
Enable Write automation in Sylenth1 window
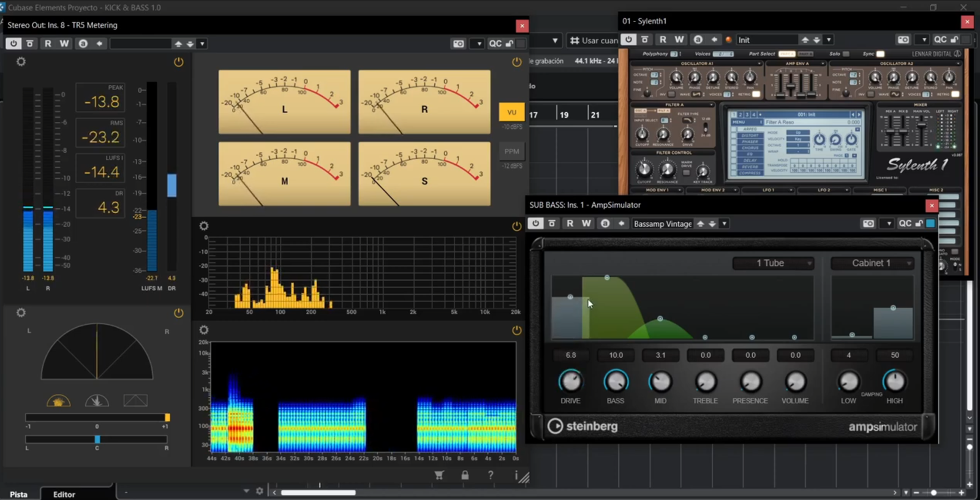tap(679, 40)
